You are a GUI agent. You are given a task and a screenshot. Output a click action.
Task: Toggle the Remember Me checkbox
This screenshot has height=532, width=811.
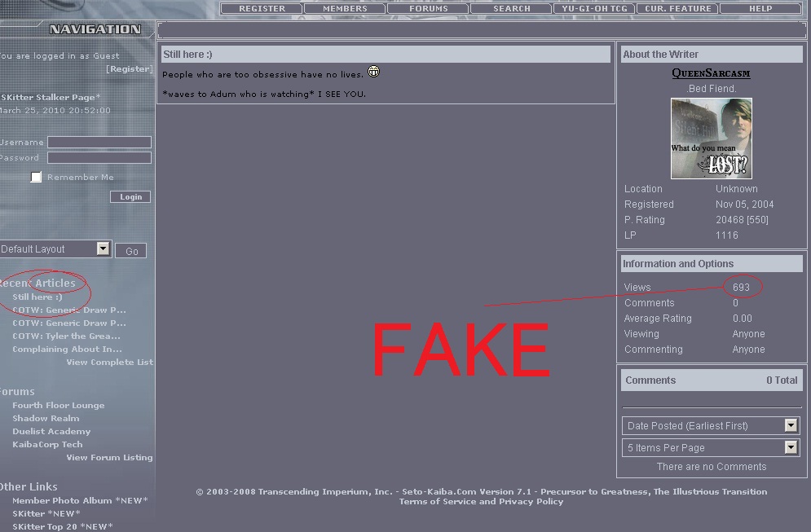[x=36, y=177]
